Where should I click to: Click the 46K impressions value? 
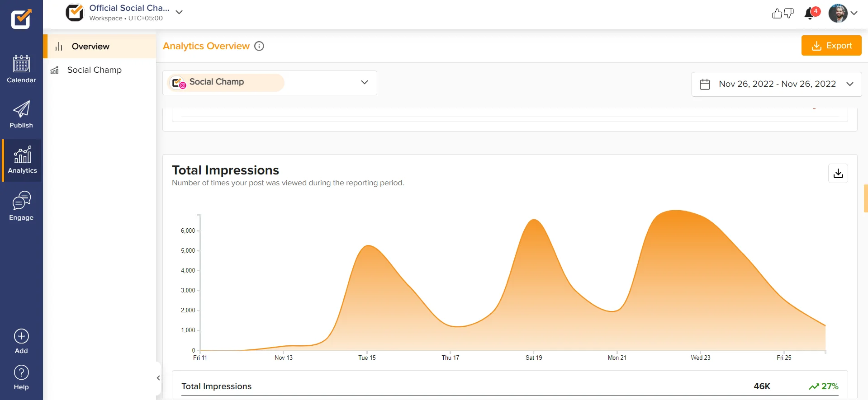pyautogui.click(x=762, y=386)
